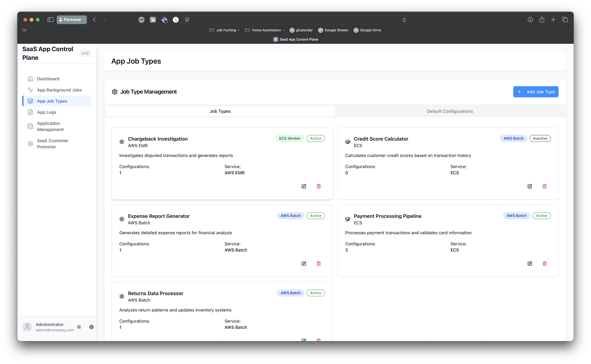Click the Add Job Type button
The image size is (591, 364).
(536, 92)
